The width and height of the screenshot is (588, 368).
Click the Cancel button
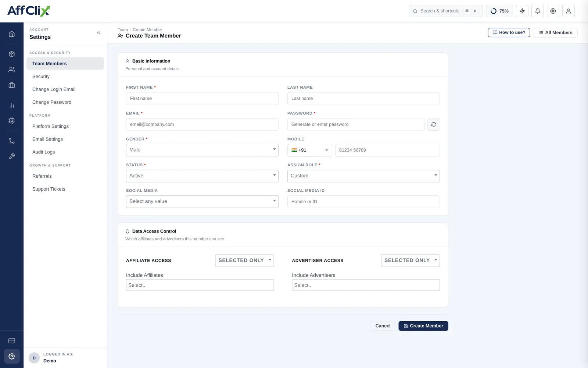tap(383, 326)
